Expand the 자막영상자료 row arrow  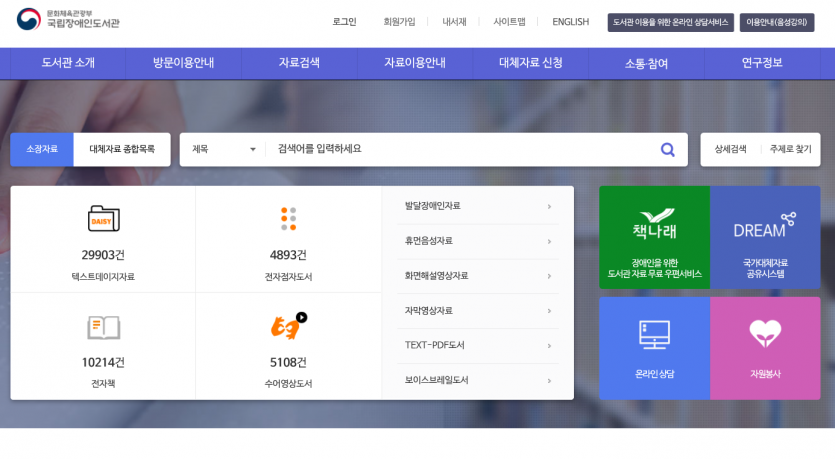coord(549,311)
